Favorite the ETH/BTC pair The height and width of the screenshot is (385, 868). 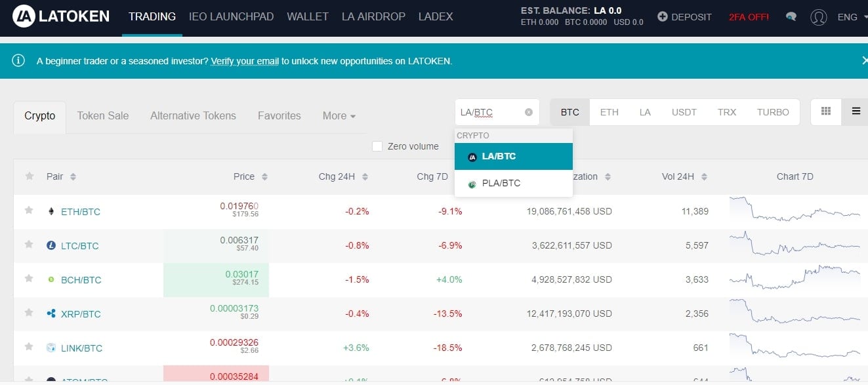29,211
